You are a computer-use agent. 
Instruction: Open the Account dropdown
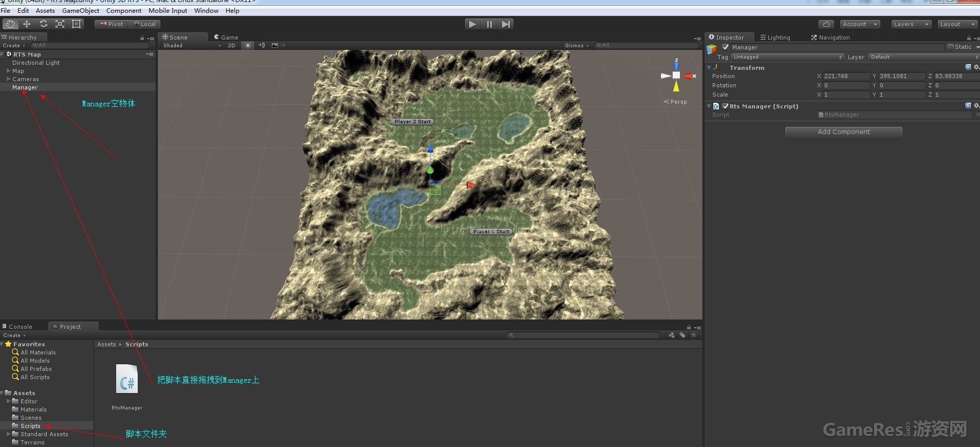point(860,24)
